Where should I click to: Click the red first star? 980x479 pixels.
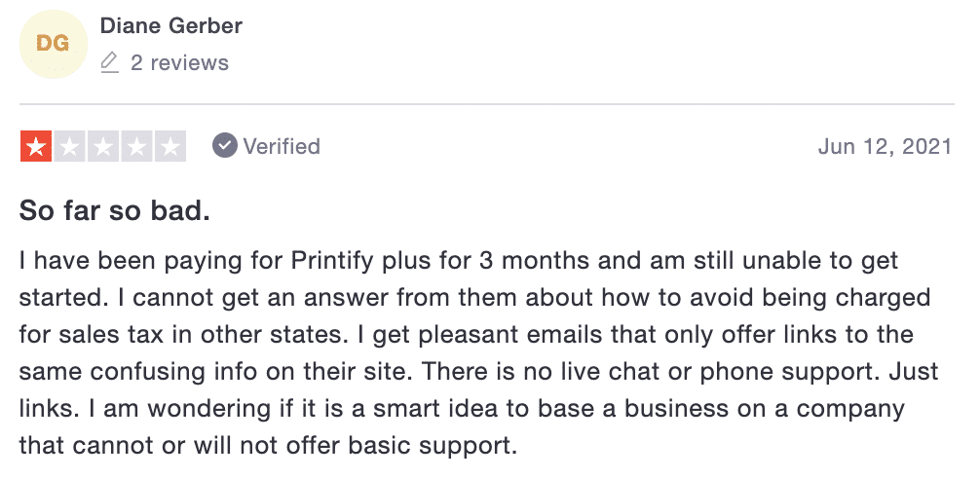pos(36,147)
